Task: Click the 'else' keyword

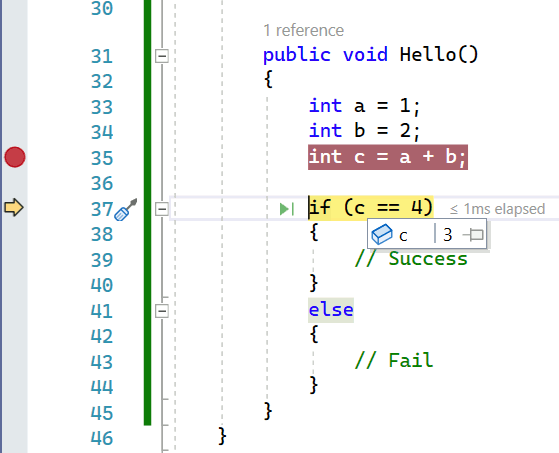Action: click(331, 310)
